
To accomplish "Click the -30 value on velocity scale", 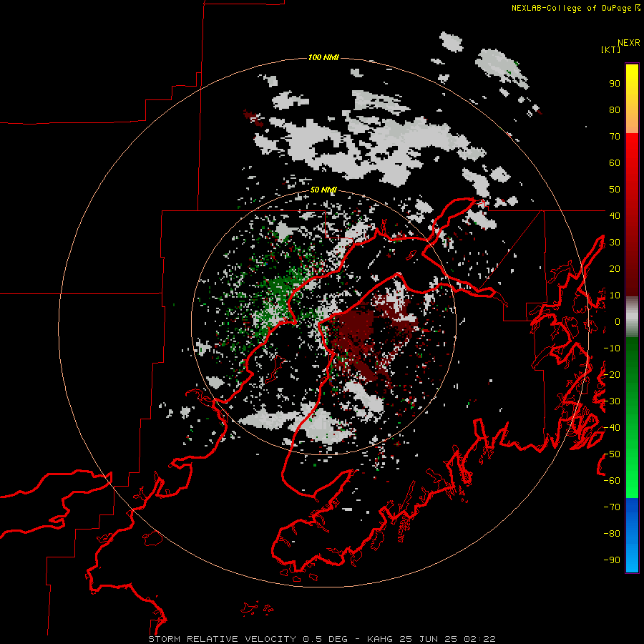I will [x=612, y=401].
